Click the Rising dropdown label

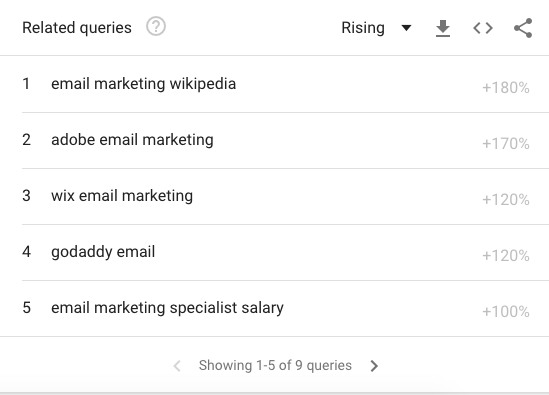[363, 28]
